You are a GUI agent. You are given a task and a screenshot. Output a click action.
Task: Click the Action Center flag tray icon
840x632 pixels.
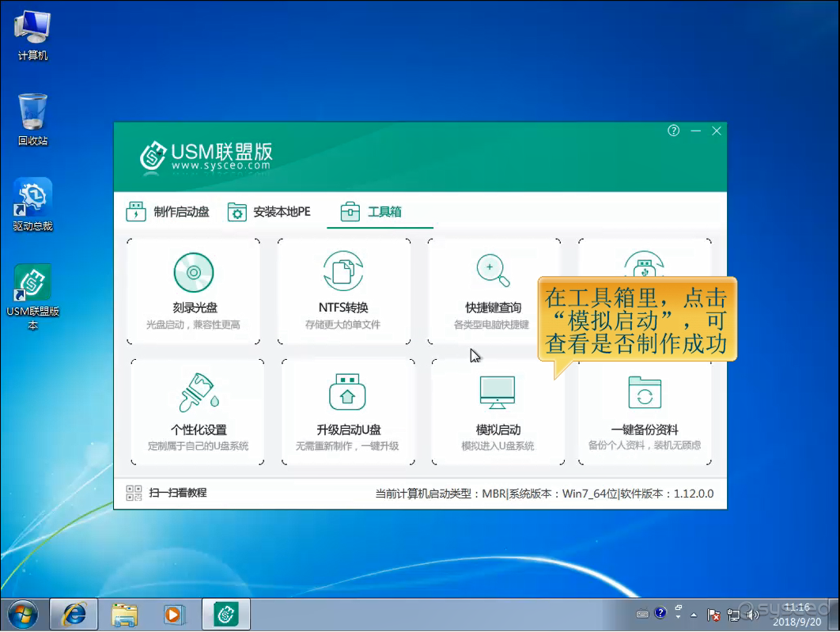713,615
